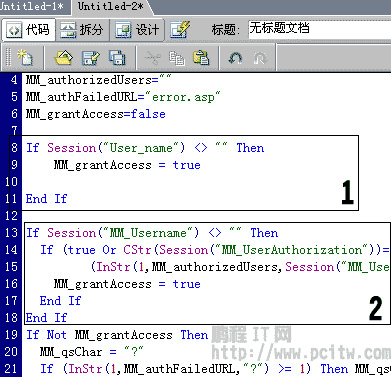Open the Untitled-1 document tab
Screen dimensions: 391x377
(33, 6)
